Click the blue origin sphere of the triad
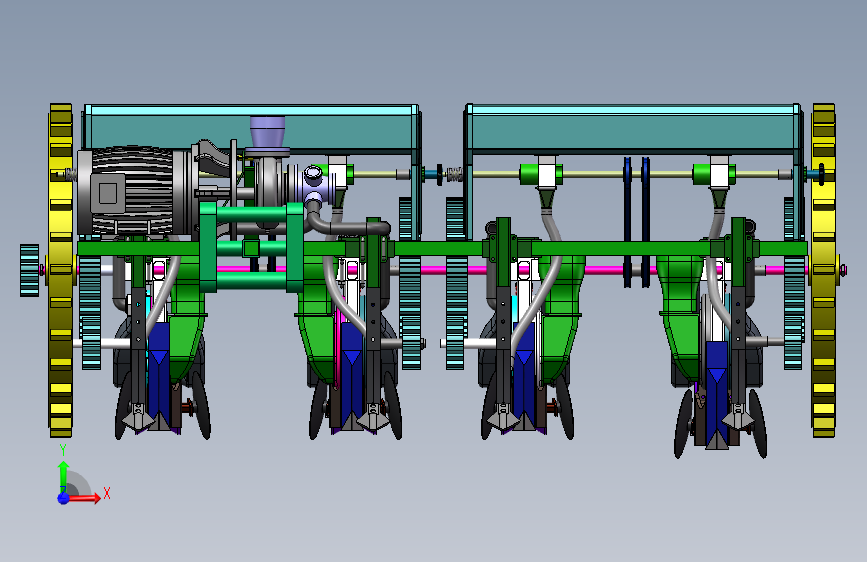 [63, 498]
